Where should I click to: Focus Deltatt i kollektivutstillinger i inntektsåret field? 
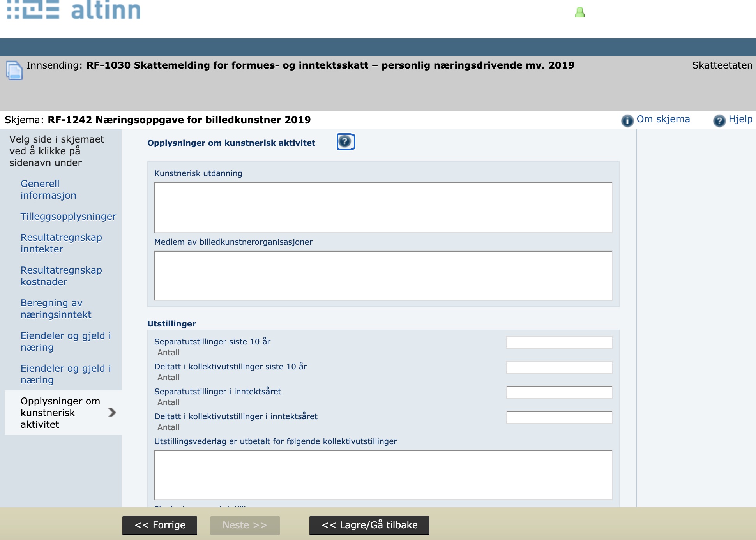[559, 418]
